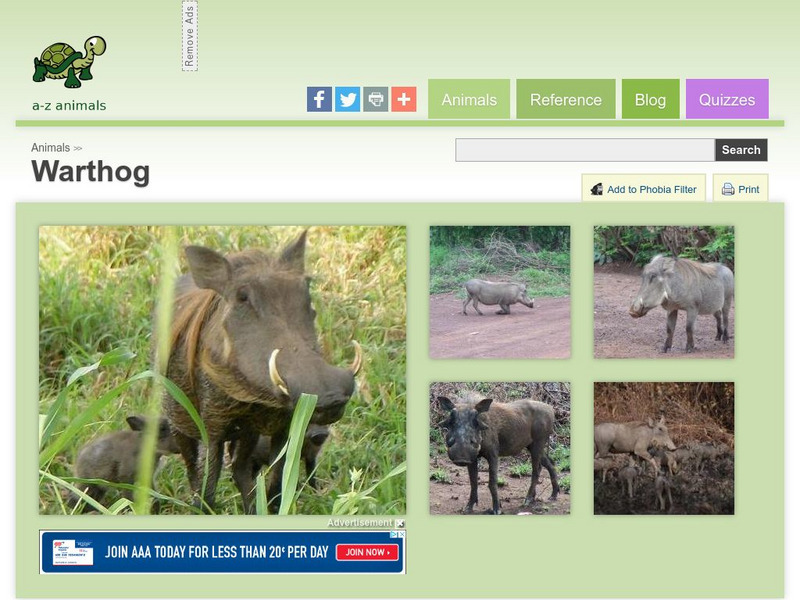Viewport: 800px width, 600px height.
Task: Follow the Animals breadcrumb link
Action: pos(51,148)
